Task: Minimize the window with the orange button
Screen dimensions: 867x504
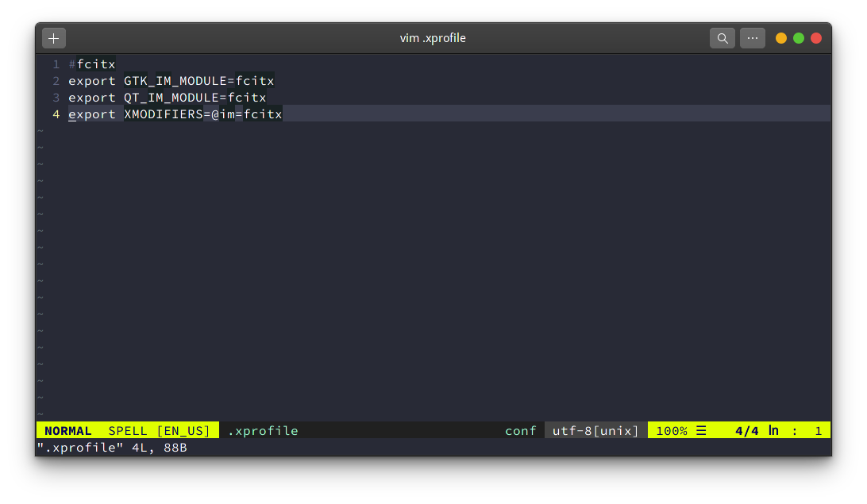Action: [x=780, y=38]
